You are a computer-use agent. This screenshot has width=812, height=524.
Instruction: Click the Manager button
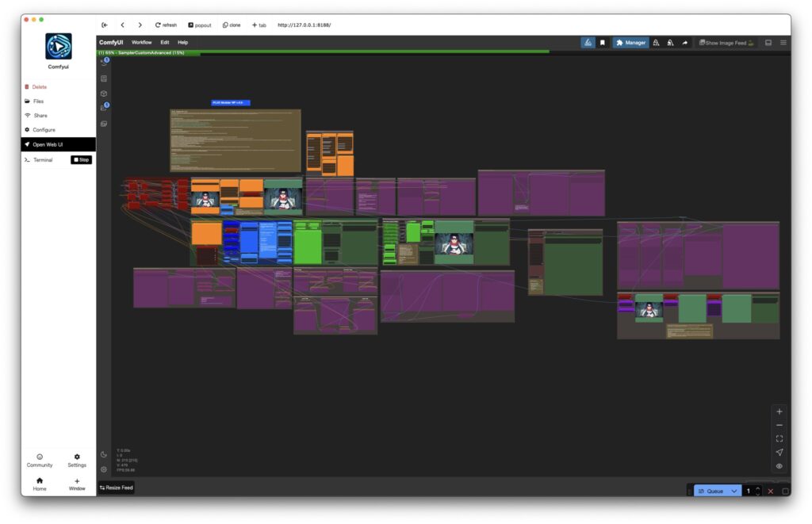(x=630, y=43)
